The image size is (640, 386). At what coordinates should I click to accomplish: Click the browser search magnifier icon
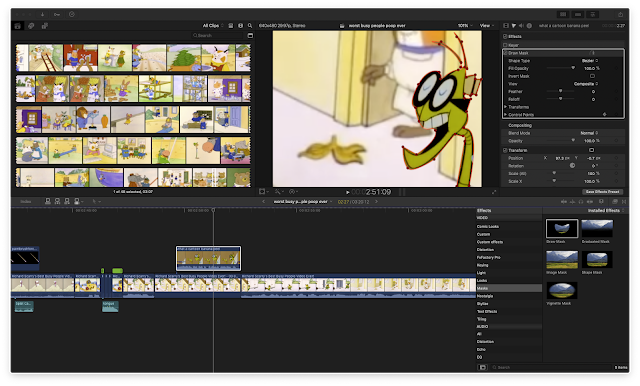250,26
